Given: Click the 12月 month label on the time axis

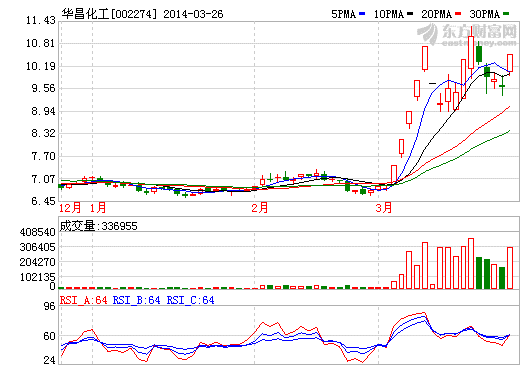Looking at the screenshot, I should pyautogui.click(x=70, y=208).
